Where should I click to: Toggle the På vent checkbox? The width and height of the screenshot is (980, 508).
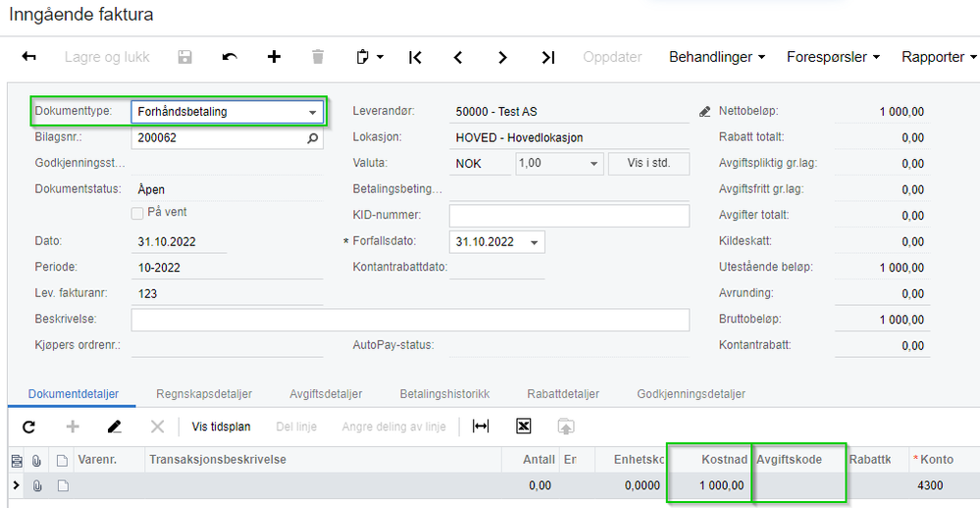pyautogui.click(x=137, y=214)
